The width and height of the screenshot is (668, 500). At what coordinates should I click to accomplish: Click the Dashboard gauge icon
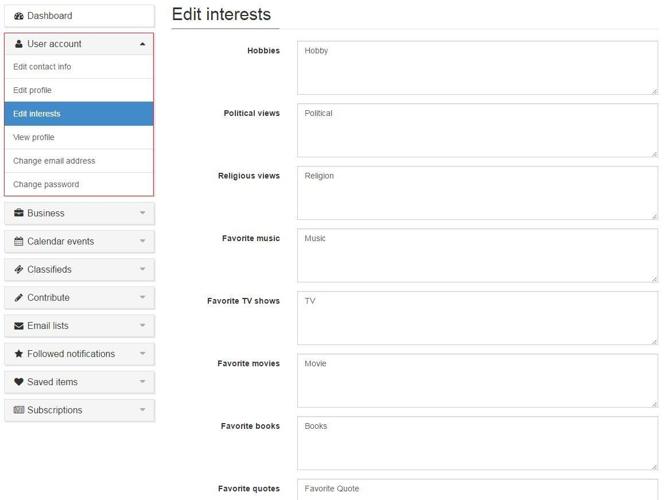click(19, 16)
